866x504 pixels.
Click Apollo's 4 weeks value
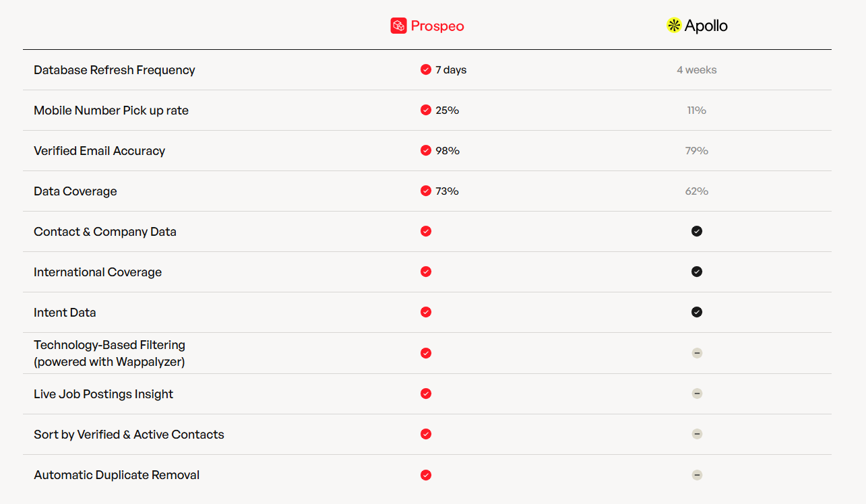(x=697, y=70)
